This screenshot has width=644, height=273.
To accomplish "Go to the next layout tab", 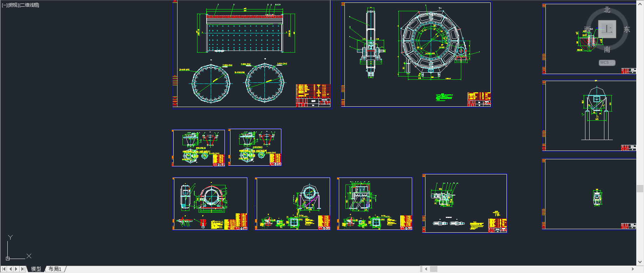I will tap(16, 269).
